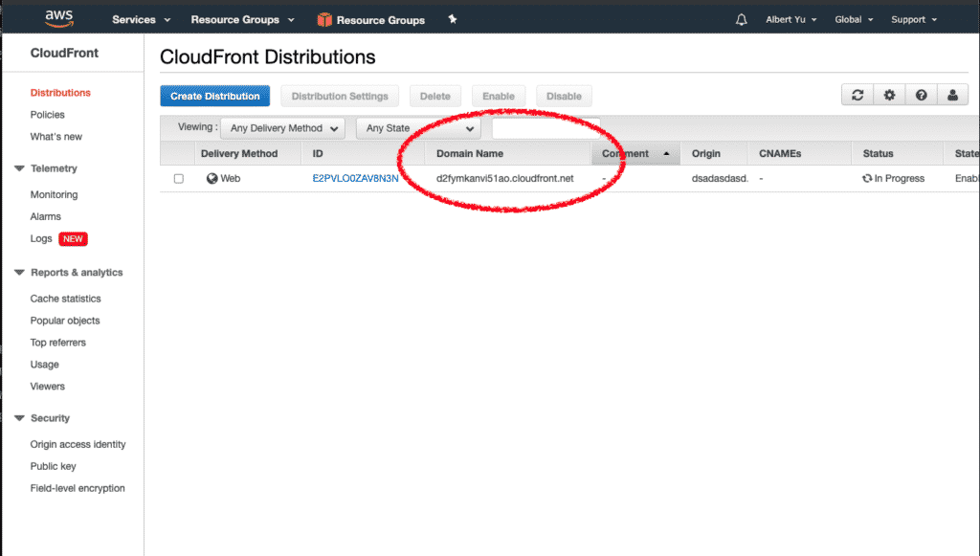
Task: Open Popular objects report
Action: tap(65, 321)
